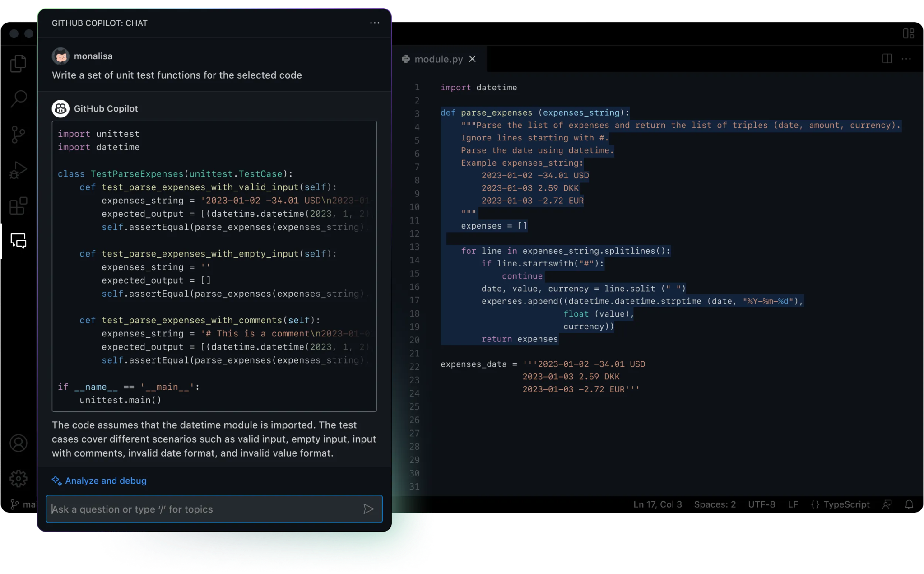Open the Accounts profile icon
Viewport: 924px width, 574px height.
coord(19,443)
